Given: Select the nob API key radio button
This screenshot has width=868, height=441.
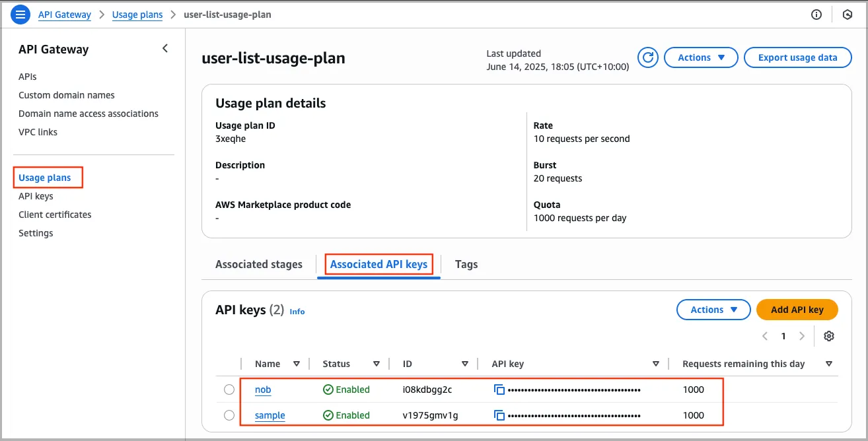Looking at the screenshot, I should pos(229,390).
